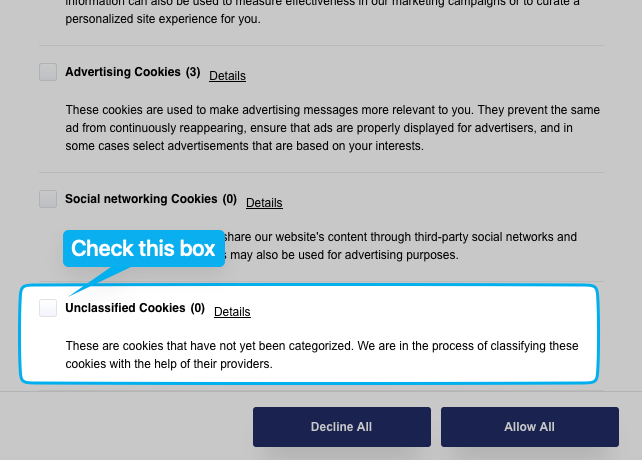Click the Social networking Cookies heading label
The image size is (642, 460).
coord(141,199)
